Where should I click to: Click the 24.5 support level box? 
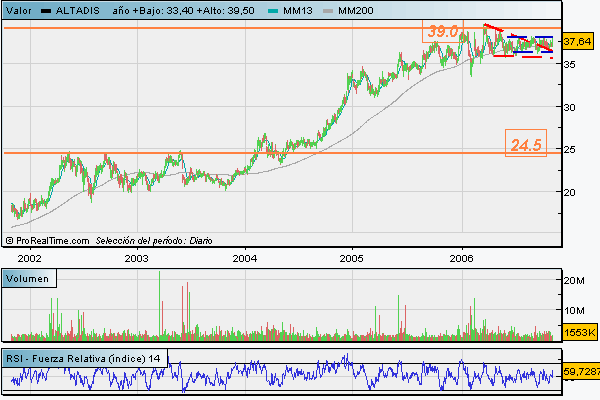click(526, 143)
